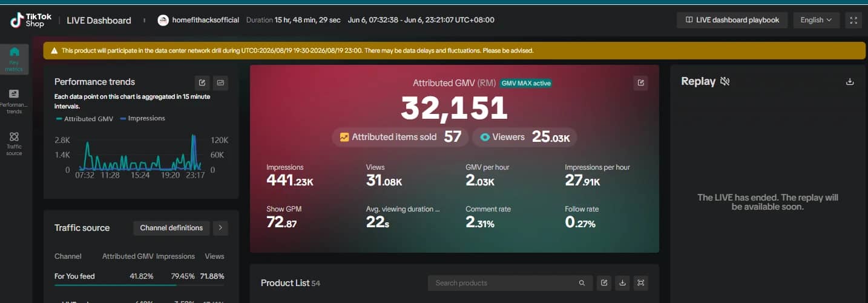868x303 pixels.
Task: Click the Views column header in Traffic source
Action: point(214,256)
